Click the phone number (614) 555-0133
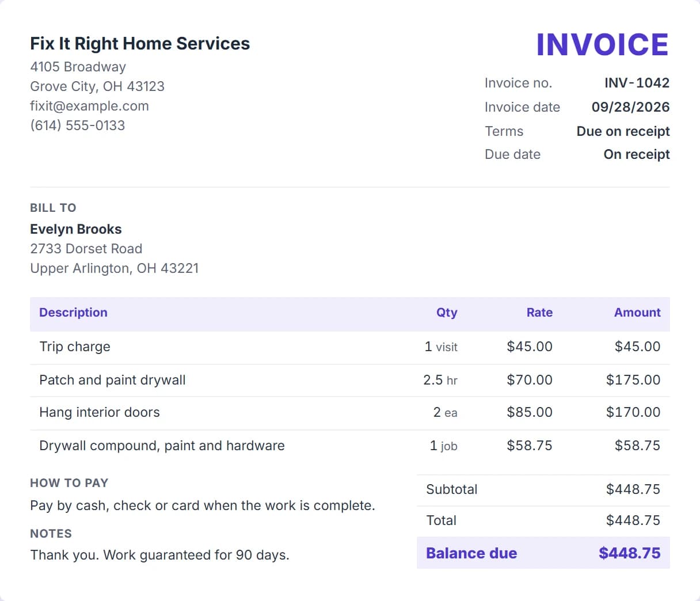The image size is (700, 601). 78,125
